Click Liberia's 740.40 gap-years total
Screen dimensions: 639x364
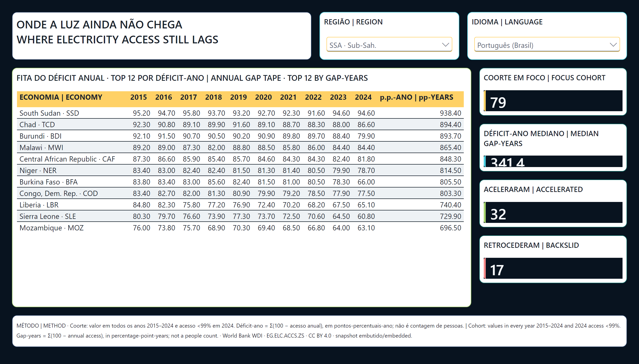point(450,205)
